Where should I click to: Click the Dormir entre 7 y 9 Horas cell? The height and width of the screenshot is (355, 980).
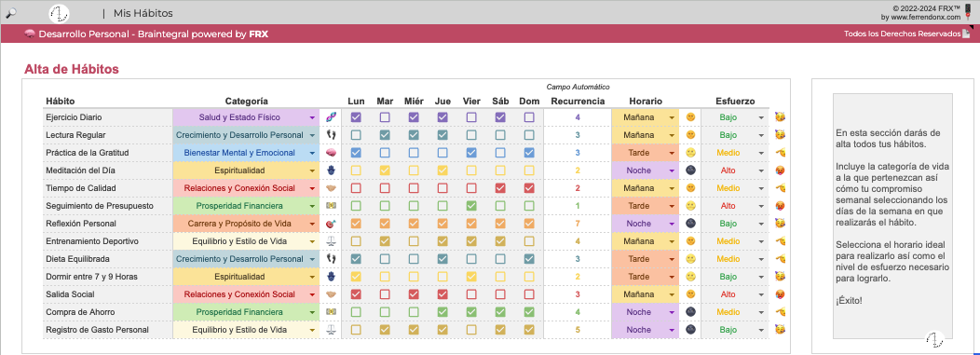(x=107, y=276)
